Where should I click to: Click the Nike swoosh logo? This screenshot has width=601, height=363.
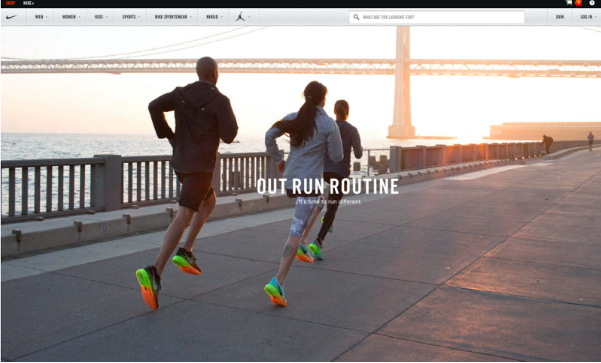pos(12,17)
